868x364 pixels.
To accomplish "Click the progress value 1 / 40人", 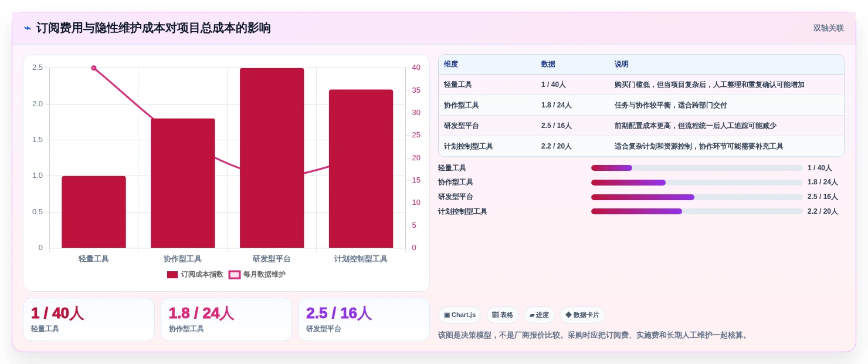I will click(820, 168).
